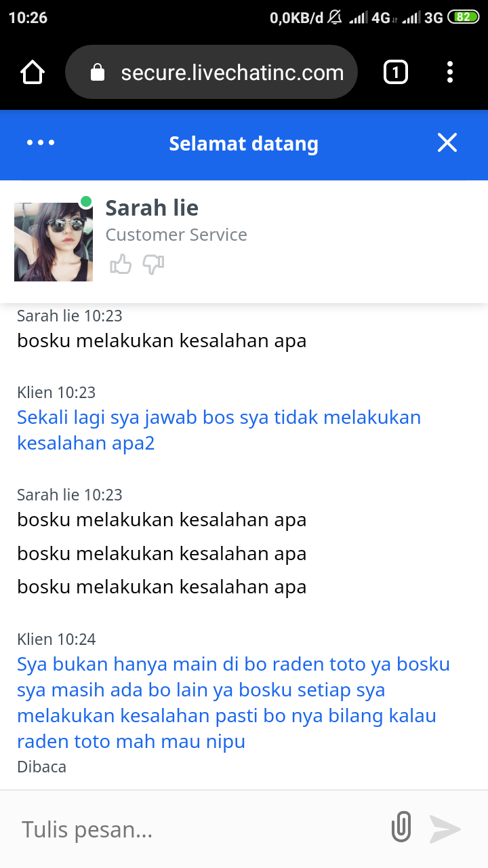488x868 pixels.
Task: Tap the secure.livechatinc.com address bar
Action: pyautogui.click(x=232, y=73)
